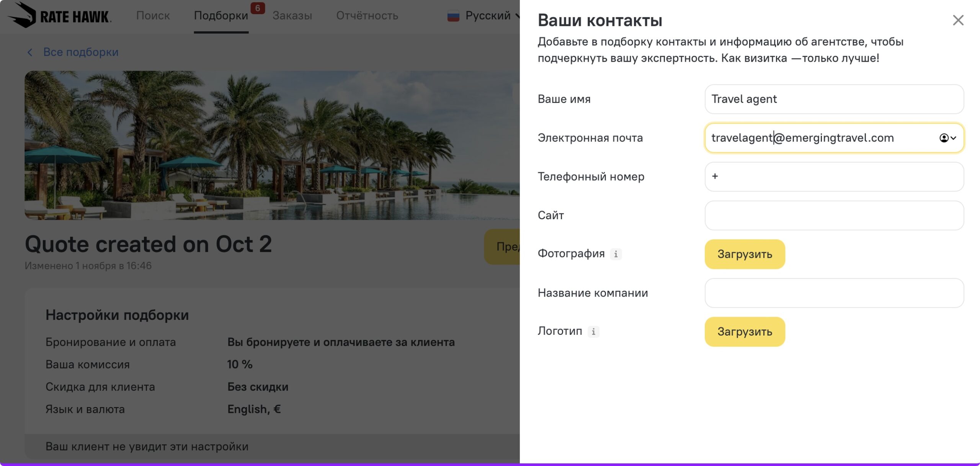The image size is (980, 466).
Task: Expand the Русский language dropdown
Action: point(483,16)
